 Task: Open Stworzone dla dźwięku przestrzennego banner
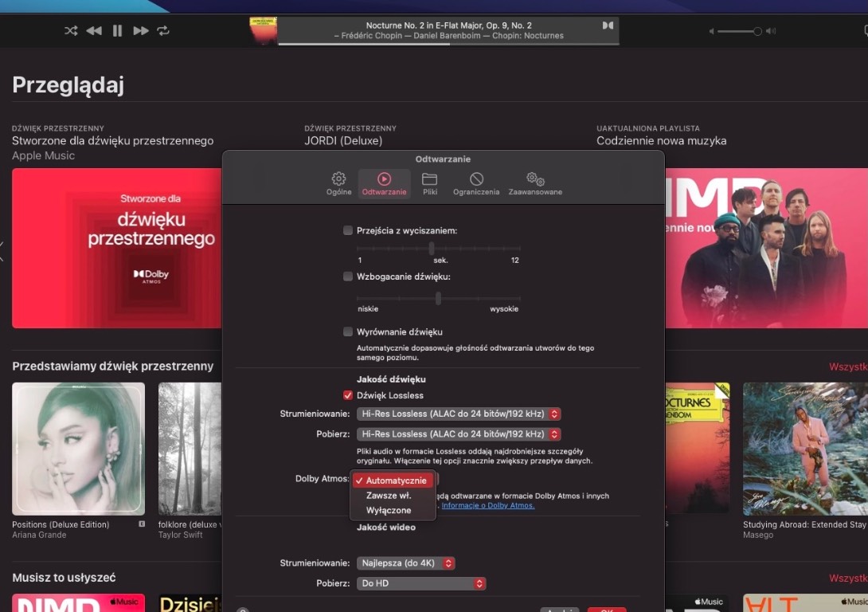pos(117,248)
